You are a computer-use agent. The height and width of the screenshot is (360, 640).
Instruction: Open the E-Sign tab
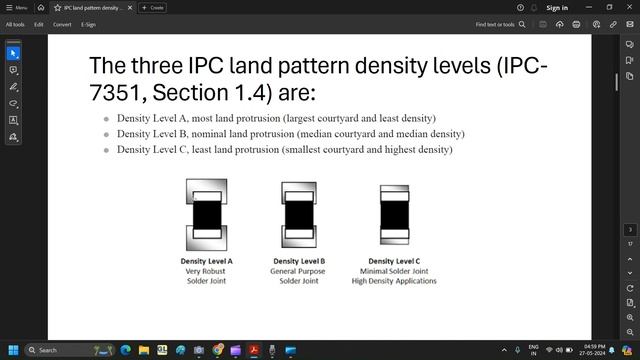tap(88, 24)
